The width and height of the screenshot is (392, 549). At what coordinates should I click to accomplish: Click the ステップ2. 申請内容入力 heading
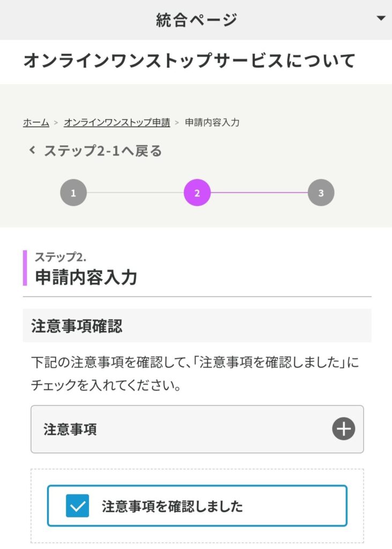point(86,277)
